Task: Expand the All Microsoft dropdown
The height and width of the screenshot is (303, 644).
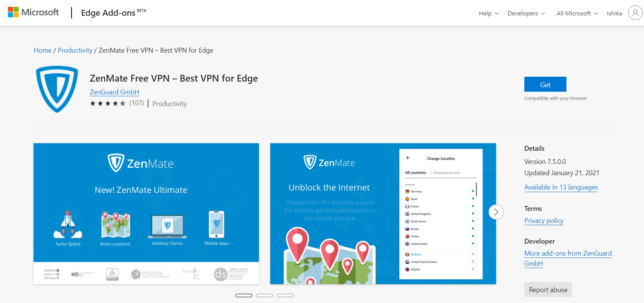Action: point(577,13)
